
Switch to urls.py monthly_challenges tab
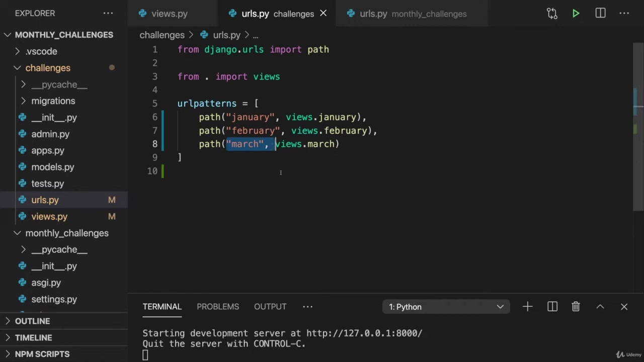(x=413, y=14)
